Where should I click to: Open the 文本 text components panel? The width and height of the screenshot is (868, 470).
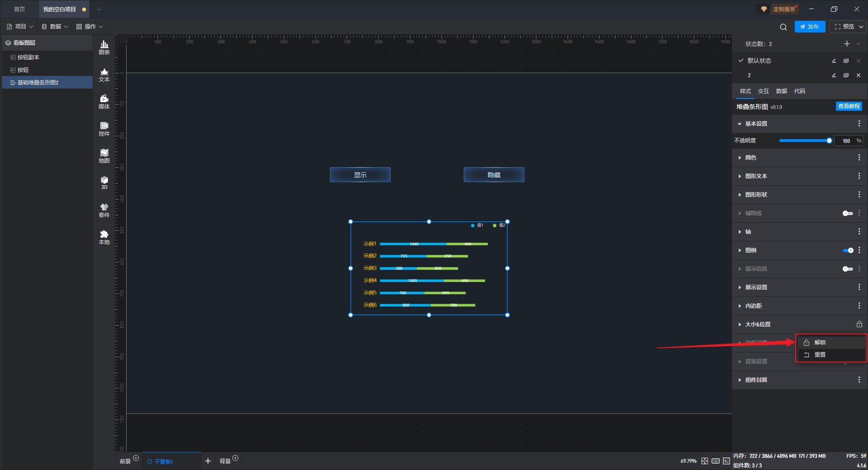(104, 75)
